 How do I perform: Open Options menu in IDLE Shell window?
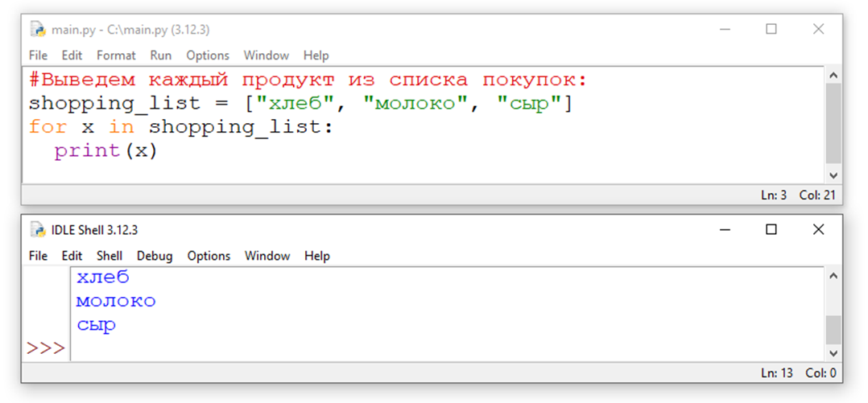tap(209, 256)
